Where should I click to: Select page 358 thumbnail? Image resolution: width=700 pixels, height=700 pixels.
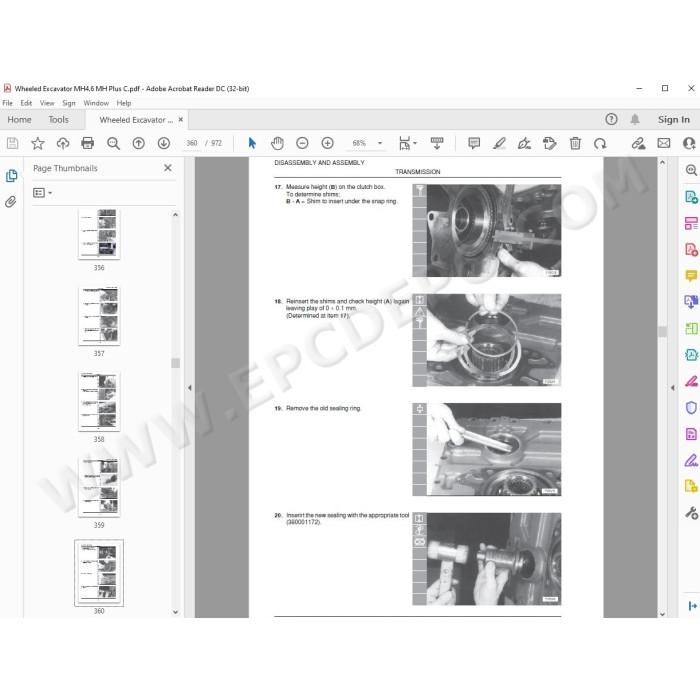[99, 401]
